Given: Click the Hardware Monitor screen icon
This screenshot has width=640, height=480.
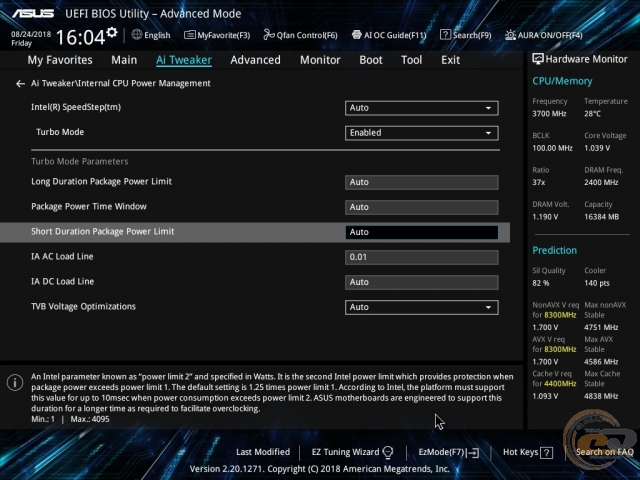Looking at the screenshot, I should pyautogui.click(x=538, y=59).
